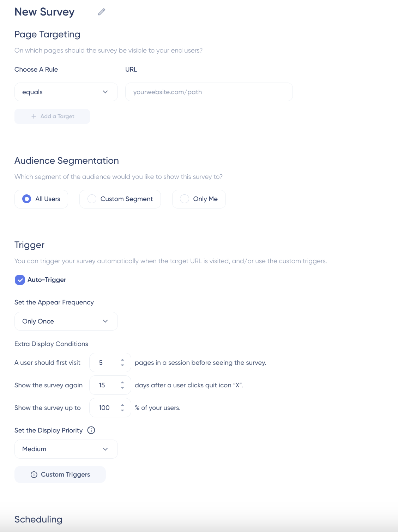Increase percentage of users with up arrow
The height and width of the screenshot is (532, 398).
tap(122, 405)
